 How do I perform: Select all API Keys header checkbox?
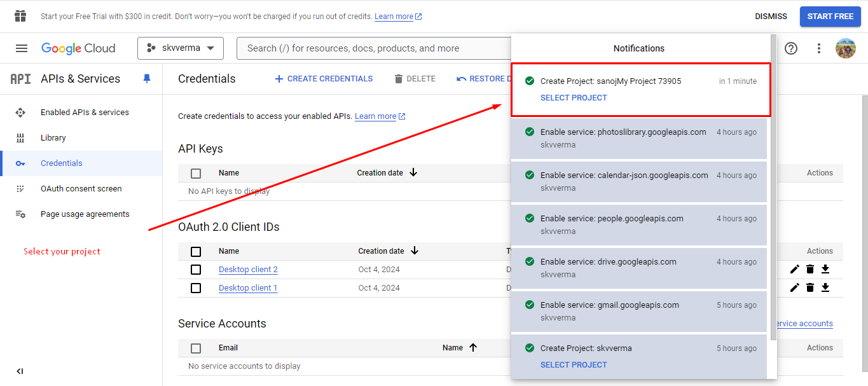196,173
